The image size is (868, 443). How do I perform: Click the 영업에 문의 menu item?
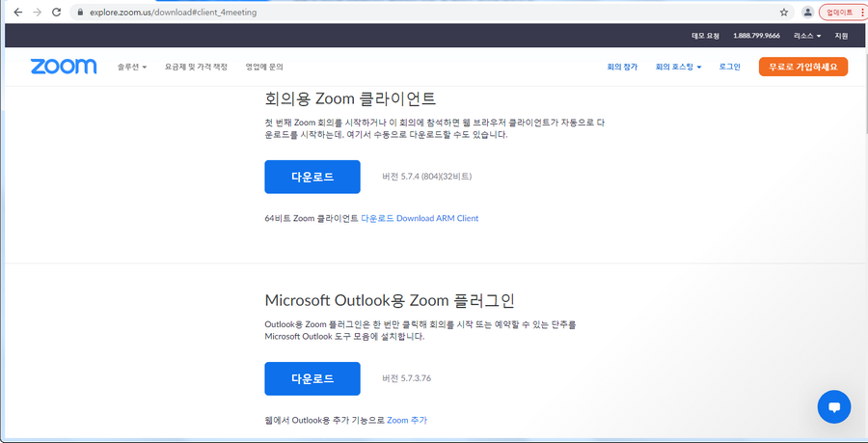pos(264,67)
